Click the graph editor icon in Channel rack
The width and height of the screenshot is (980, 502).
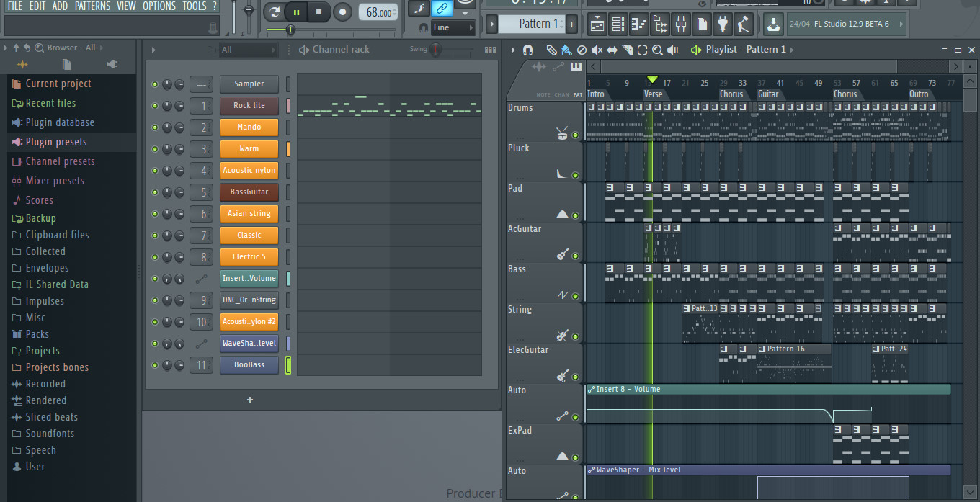tap(490, 50)
